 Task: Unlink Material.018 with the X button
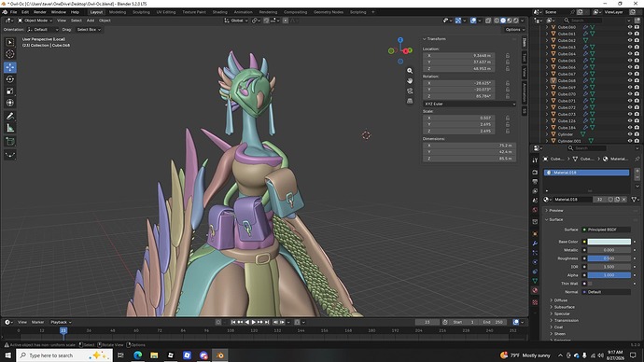click(x=623, y=200)
